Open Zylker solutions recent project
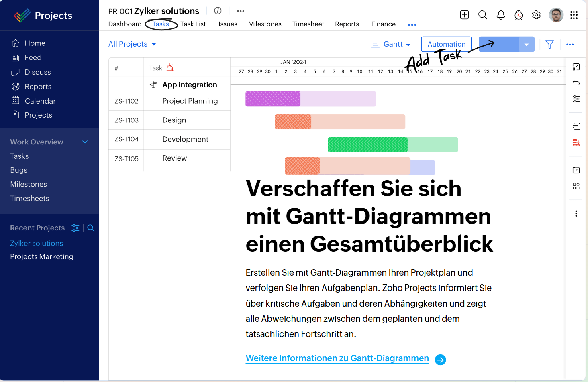The image size is (588, 382). click(x=37, y=244)
